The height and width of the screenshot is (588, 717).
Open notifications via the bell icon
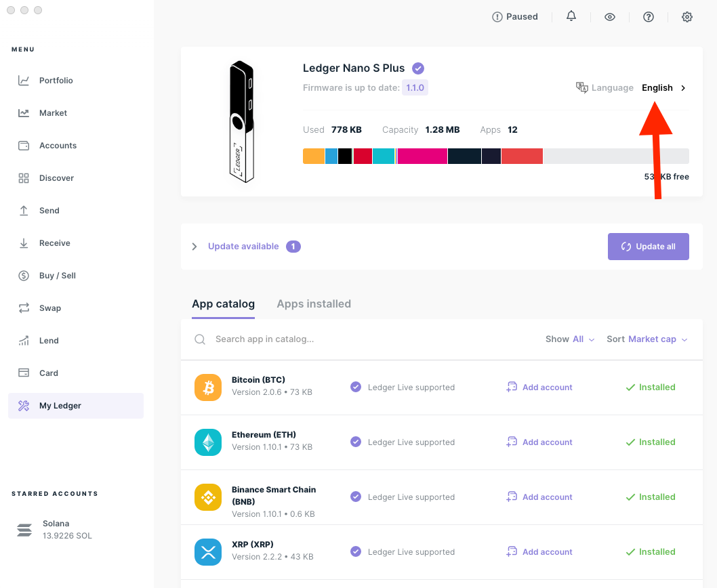tap(571, 16)
